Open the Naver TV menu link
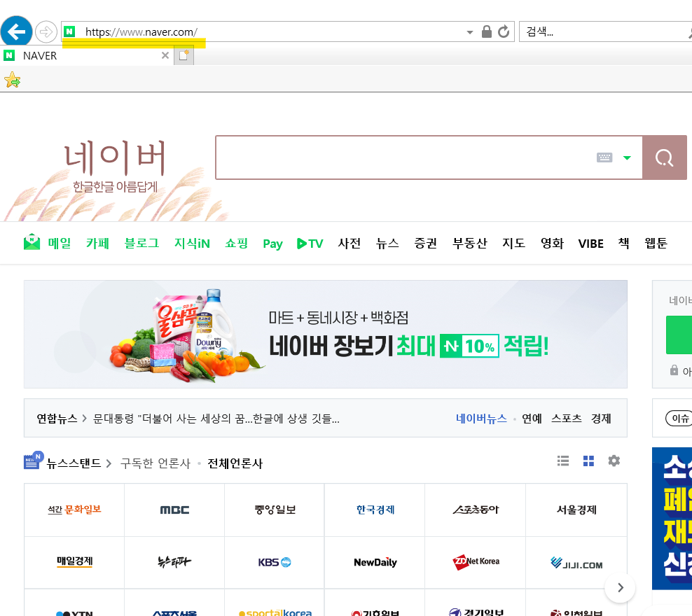Screen dimensions: 692x616 [x=310, y=244]
